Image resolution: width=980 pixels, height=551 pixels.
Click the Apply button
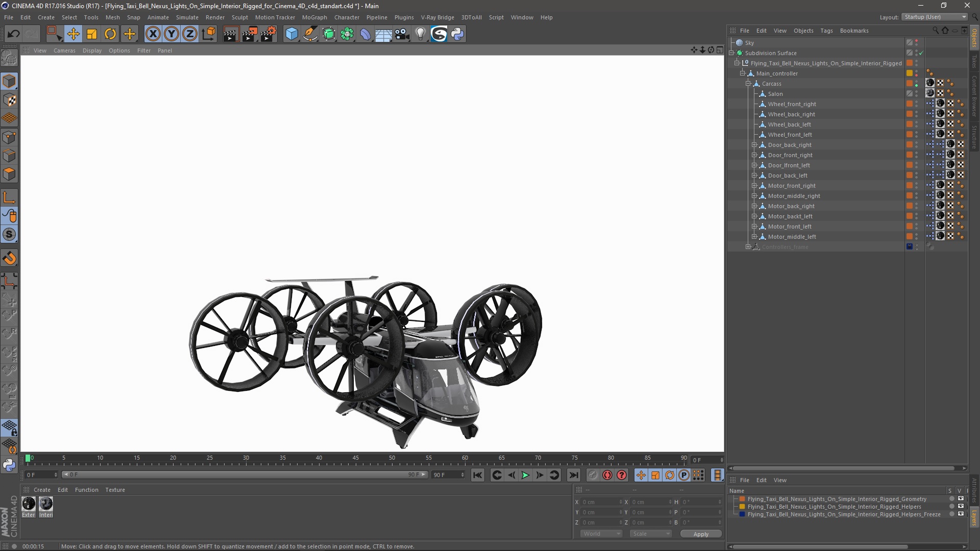click(701, 534)
